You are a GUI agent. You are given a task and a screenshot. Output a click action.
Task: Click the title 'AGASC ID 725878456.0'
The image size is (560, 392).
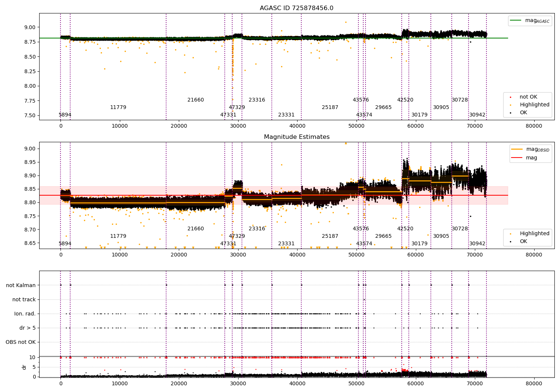pyautogui.click(x=296, y=8)
